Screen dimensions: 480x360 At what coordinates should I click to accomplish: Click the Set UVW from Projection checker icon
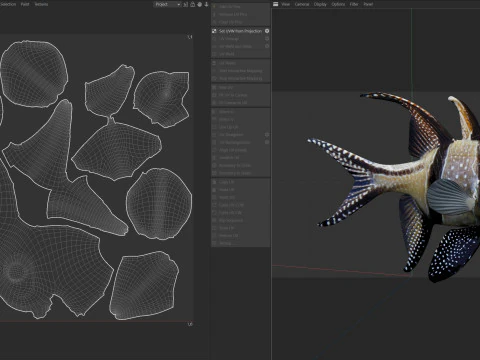coord(214,31)
